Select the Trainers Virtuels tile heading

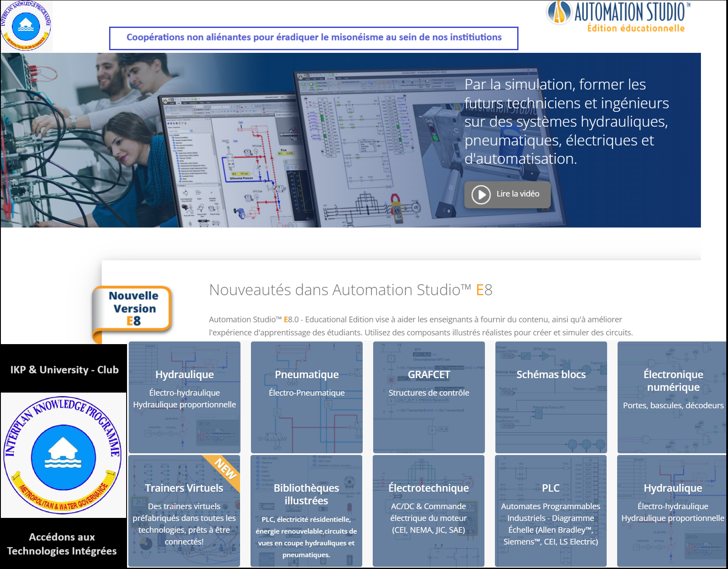[184, 488]
